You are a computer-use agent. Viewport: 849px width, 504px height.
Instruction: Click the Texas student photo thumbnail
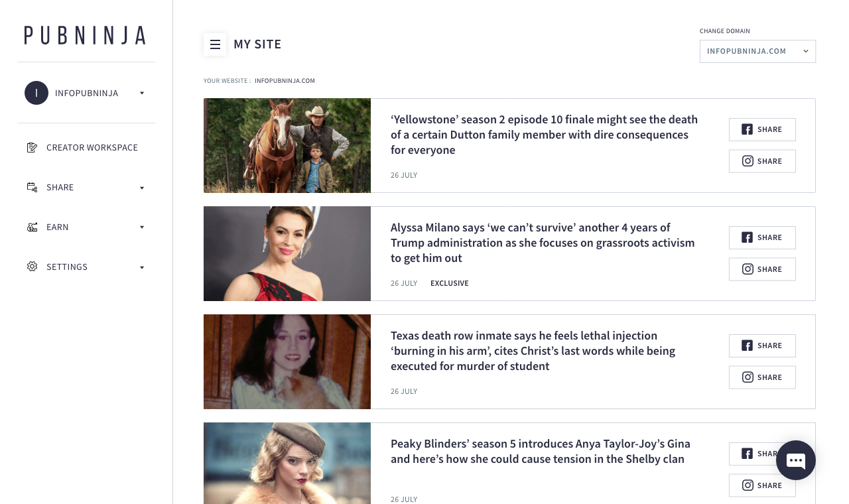click(287, 362)
